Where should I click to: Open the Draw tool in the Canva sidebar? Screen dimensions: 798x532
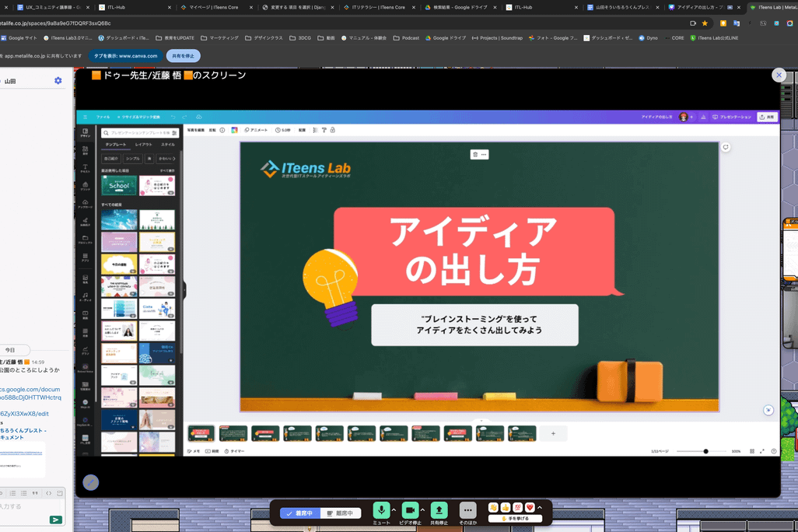(85, 222)
